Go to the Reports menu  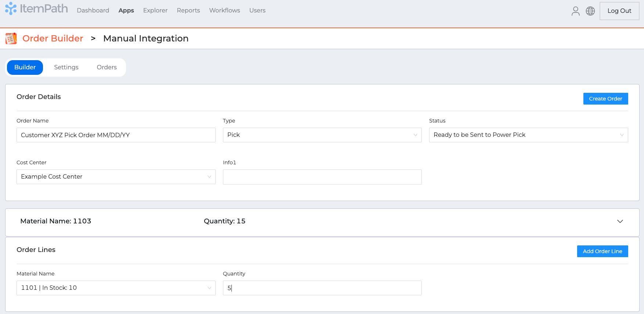pyautogui.click(x=188, y=11)
